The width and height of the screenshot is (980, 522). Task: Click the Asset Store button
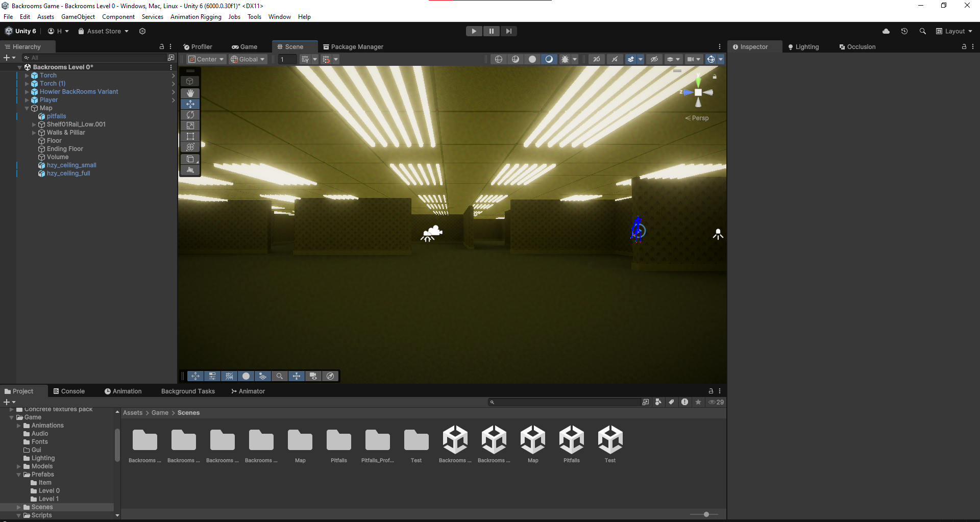click(x=103, y=31)
